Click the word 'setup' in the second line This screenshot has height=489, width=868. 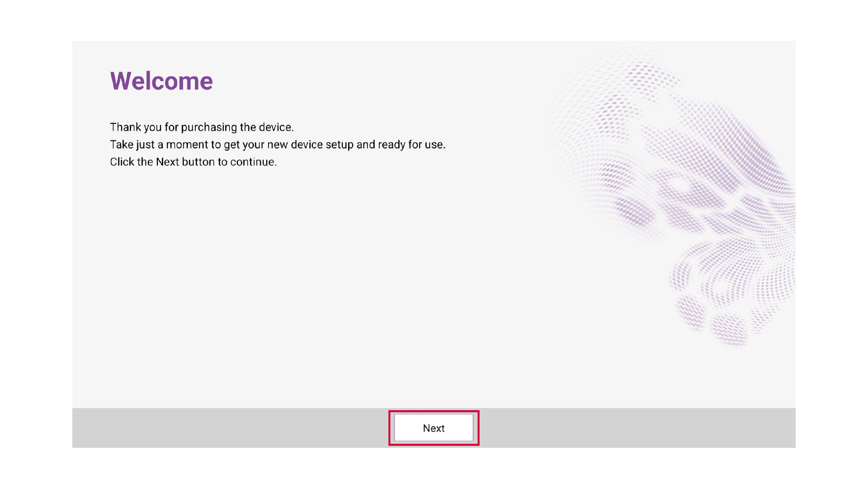[339, 145]
